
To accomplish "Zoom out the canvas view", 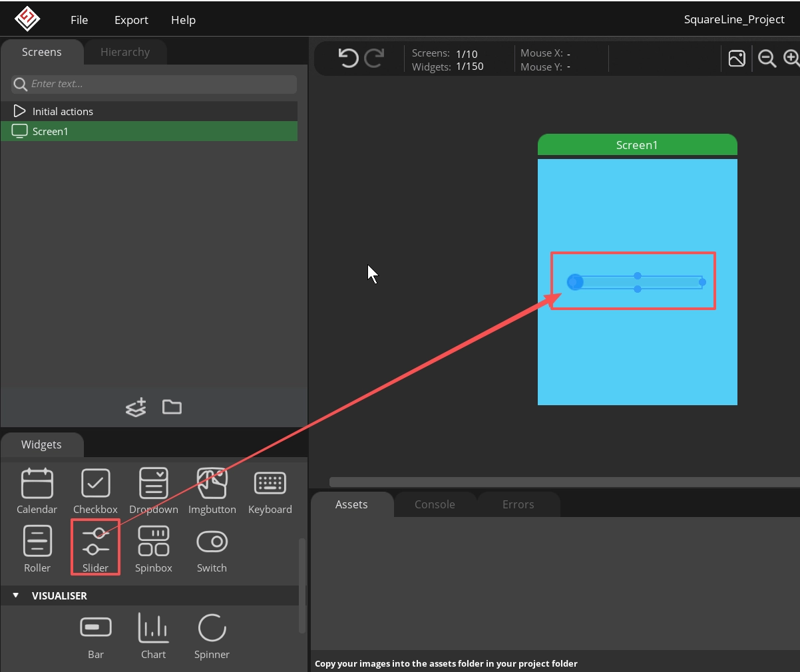I will coord(767,59).
